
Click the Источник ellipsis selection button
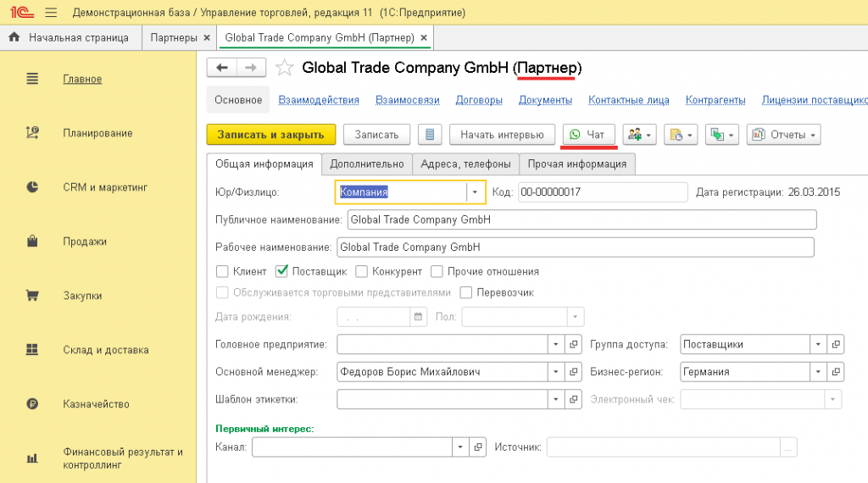coord(788,447)
